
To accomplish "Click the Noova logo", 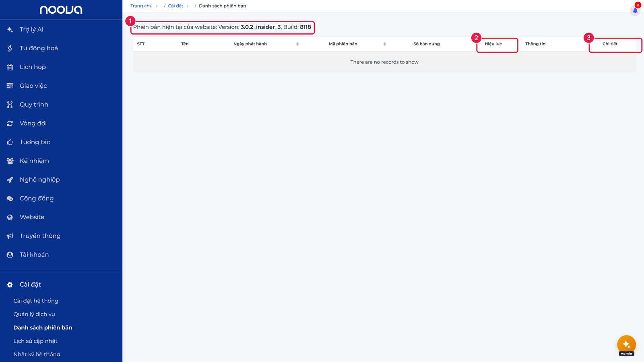I will point(61,10).
